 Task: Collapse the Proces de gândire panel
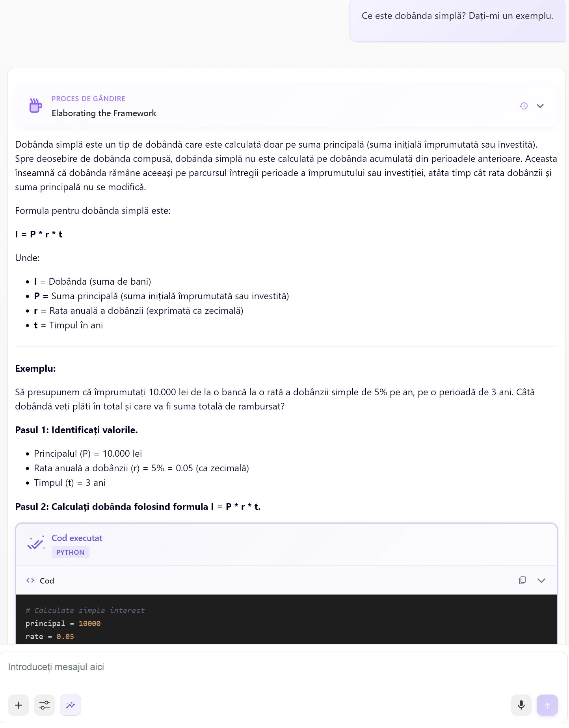[540, 106]
